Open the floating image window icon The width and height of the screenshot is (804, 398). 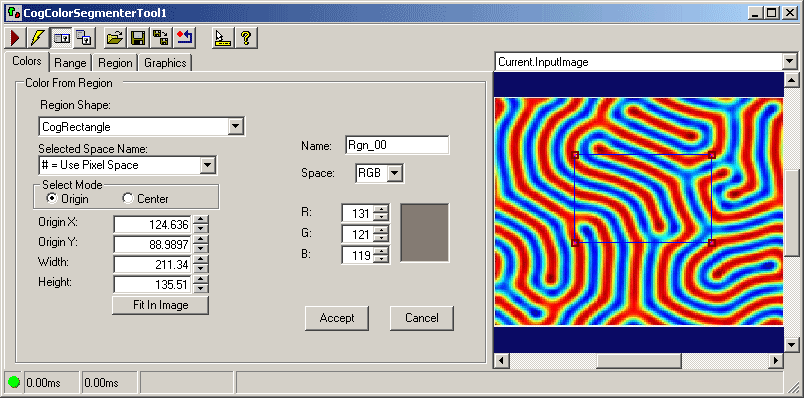(84, 38)
